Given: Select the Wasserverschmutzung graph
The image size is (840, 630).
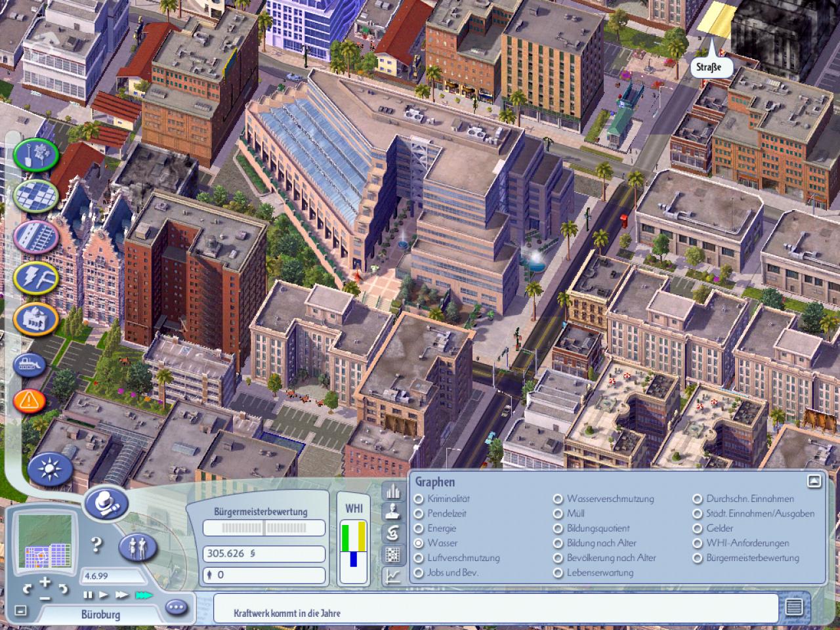Looking at the screenshot, I should (x=604, y=499).
